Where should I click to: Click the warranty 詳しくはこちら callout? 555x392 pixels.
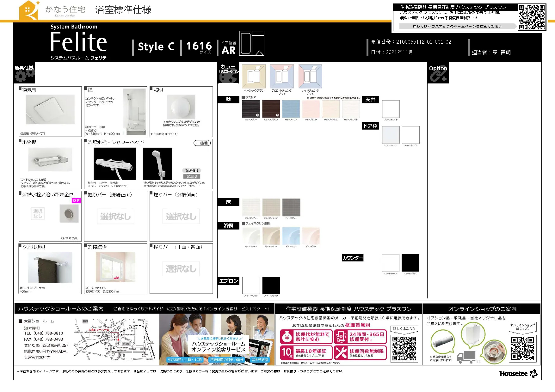404,329
